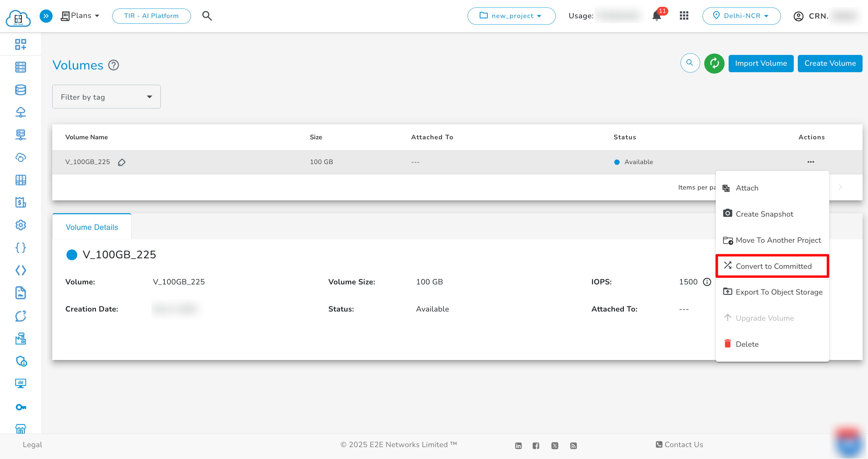Click the Volumes help question mark icon
The image size is (868, 459).
pos(114,65)
